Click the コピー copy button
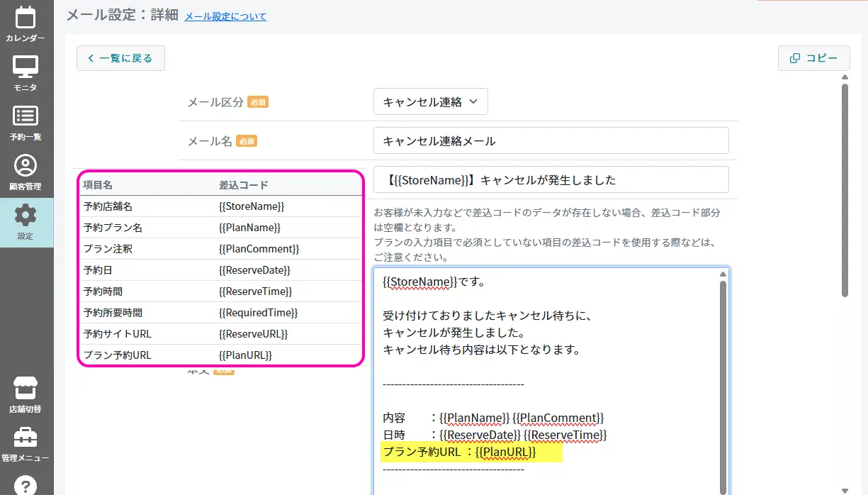The width and height of the screenshot is (868, 495). (813, 58)
